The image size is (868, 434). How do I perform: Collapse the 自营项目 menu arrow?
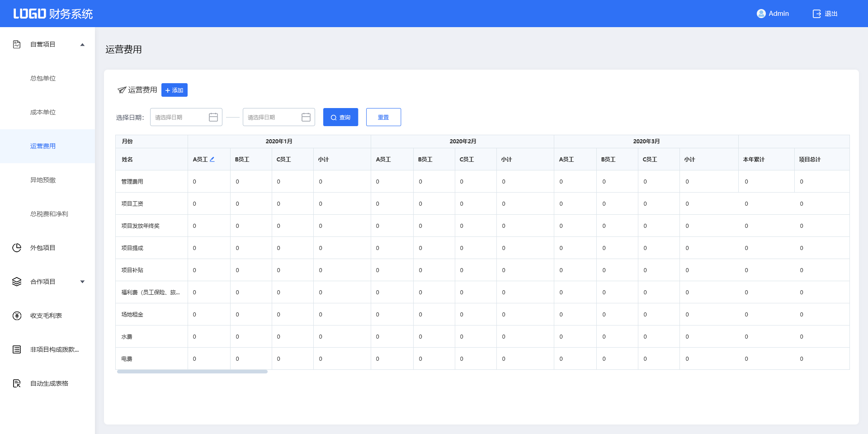pyautogui.click(x=82, y=44)
